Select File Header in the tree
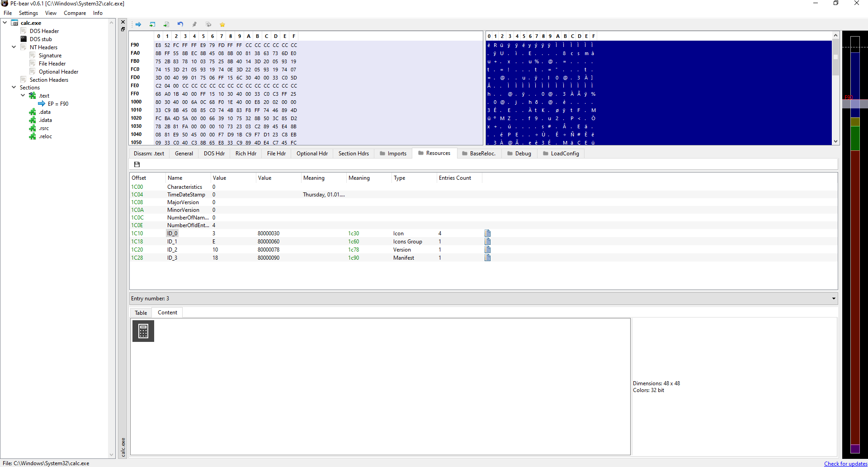868x467 pixels. pos(52,64)
